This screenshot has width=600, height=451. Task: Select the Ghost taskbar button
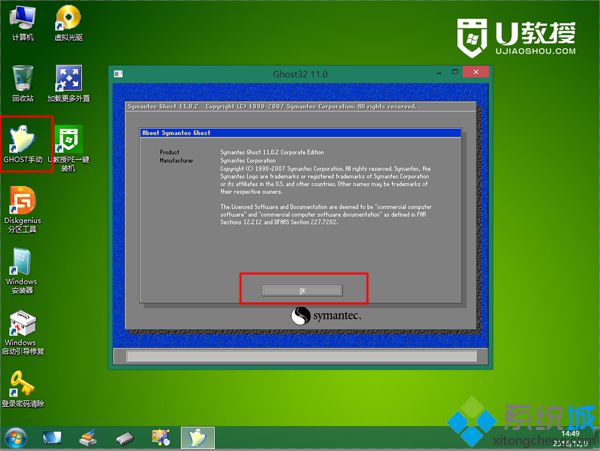(198, 438)
